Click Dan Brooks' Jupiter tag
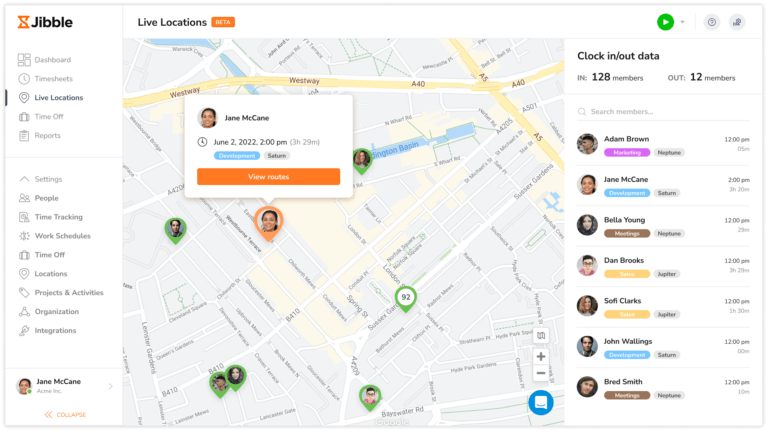768x431 pixels. pos(667,274)
